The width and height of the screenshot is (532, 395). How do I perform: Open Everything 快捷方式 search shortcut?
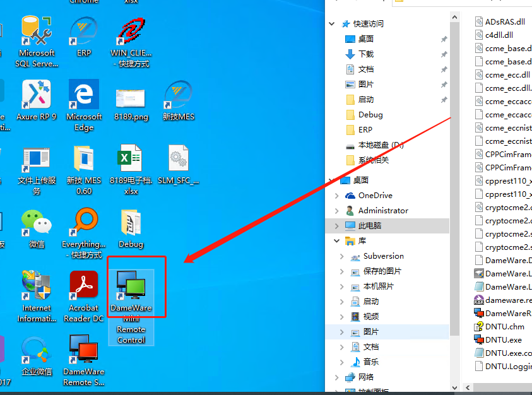tap(84, 233)
